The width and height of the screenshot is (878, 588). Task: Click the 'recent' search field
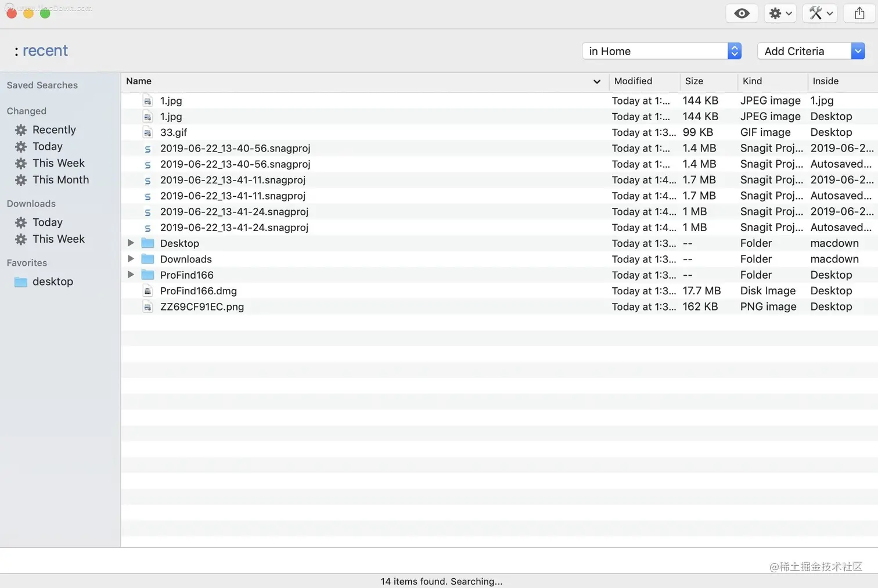45,50
